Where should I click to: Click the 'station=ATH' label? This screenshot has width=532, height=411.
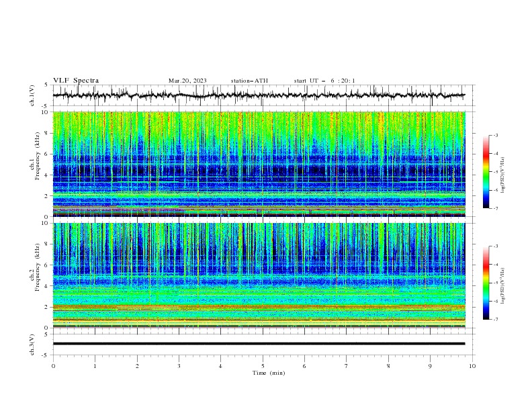[x=249, y=81]
